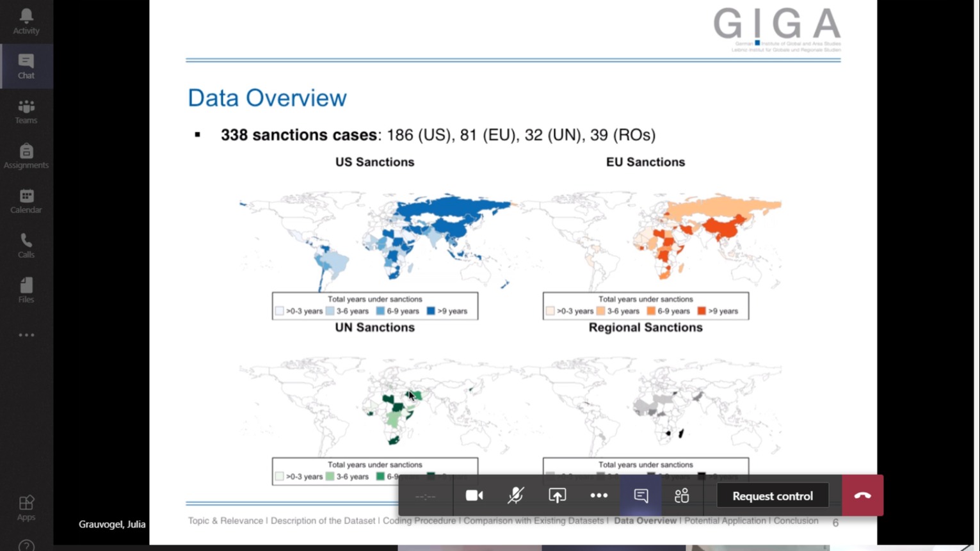Image resolution: width=980 pixels, height=551 pixels.
Task: Open the Apps store icon
Action: tap(26, 508)
